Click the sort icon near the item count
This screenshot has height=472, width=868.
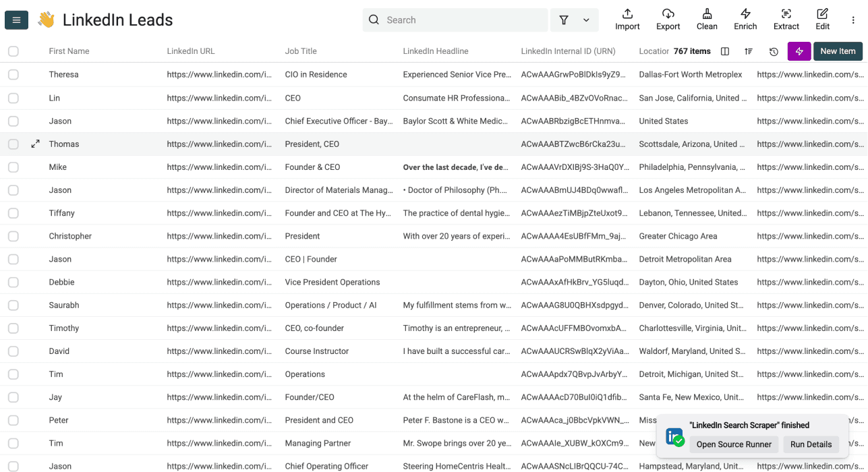[x=748, y=51]
